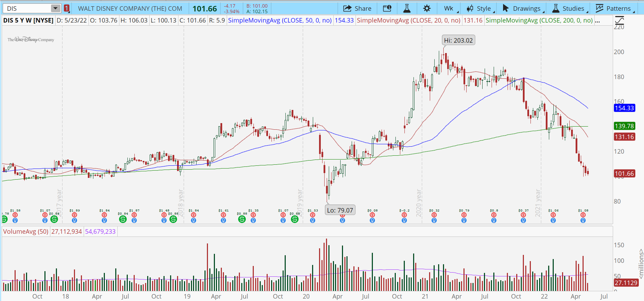Click the O: 103.76 open value

pyautogui.click(x=104, y=20)
